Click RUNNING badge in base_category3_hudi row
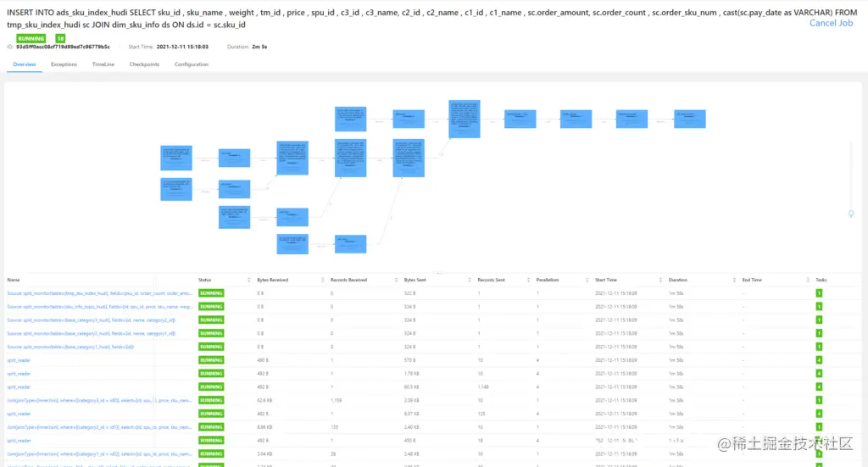 point(211,320)
